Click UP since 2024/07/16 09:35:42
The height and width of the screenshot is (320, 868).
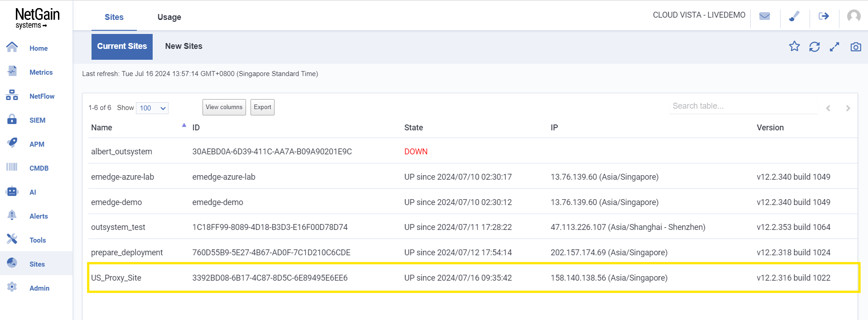click(x=458, y=278)
